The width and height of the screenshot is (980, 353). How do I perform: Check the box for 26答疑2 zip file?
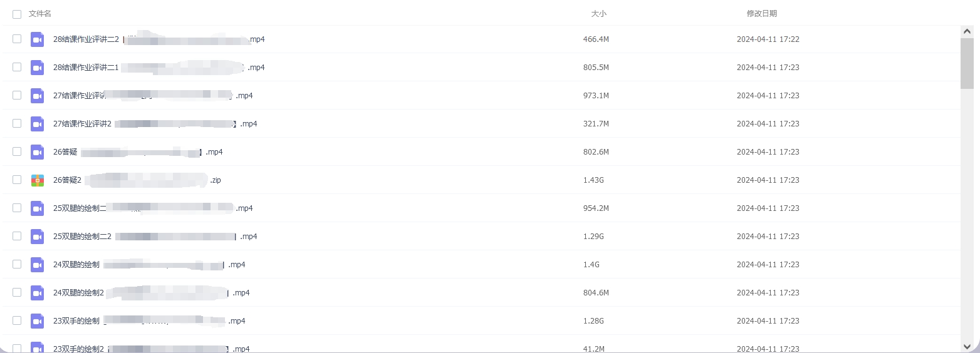click(17, 180)
